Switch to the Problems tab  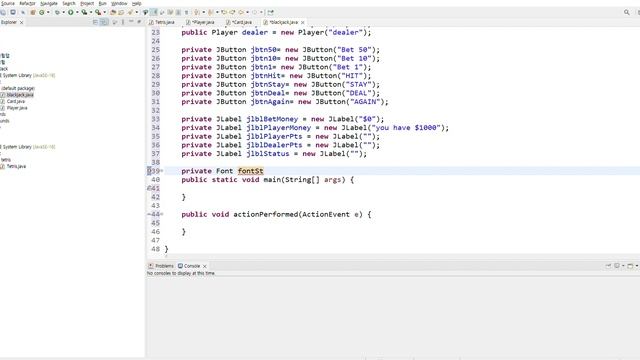point(161,266)
